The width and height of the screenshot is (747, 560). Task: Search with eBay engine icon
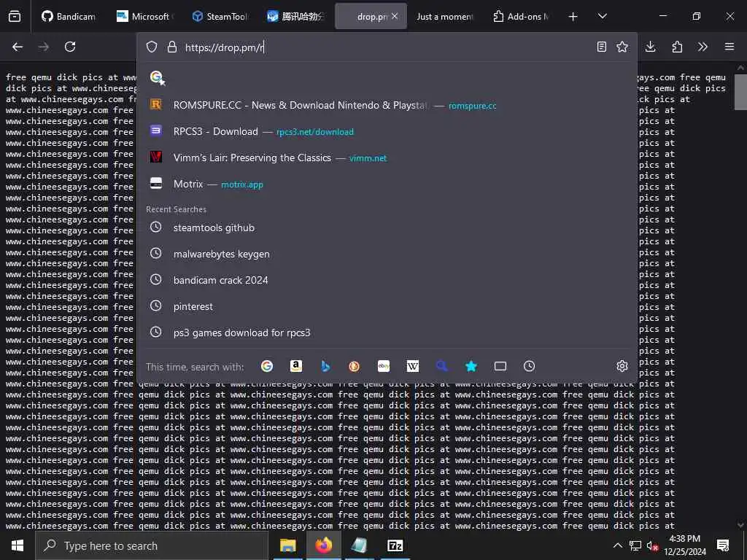point(384,366)
